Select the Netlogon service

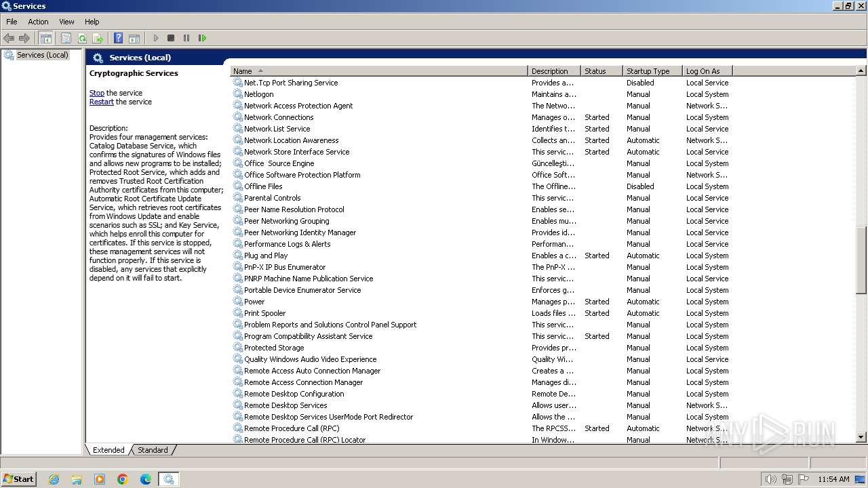[258, 94]
